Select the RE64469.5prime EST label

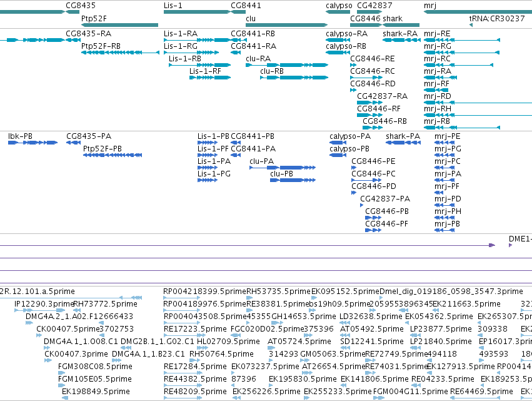pos(481,392)
